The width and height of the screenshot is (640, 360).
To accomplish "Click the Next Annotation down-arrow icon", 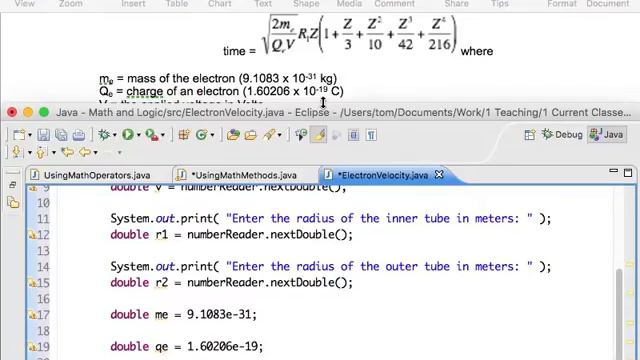I will point(17,152).
